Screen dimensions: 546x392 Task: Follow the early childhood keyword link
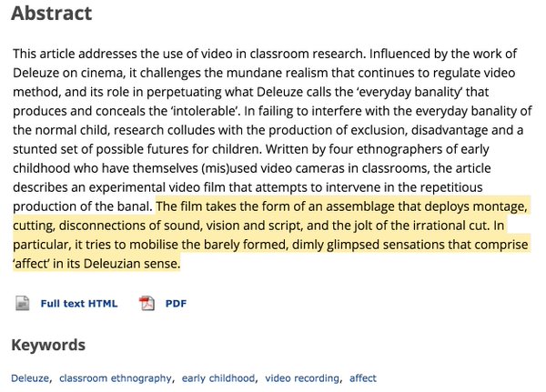coord(218,378)
